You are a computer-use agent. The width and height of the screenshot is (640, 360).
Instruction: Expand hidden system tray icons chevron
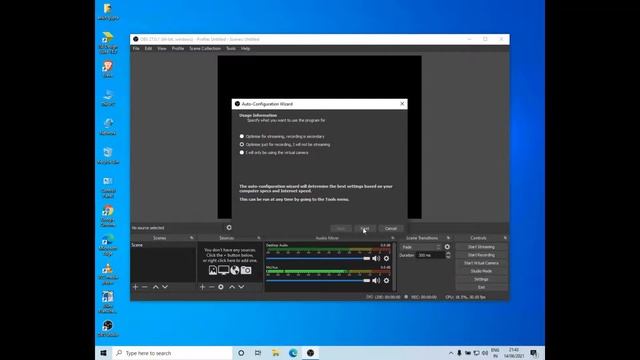(451, 353)
